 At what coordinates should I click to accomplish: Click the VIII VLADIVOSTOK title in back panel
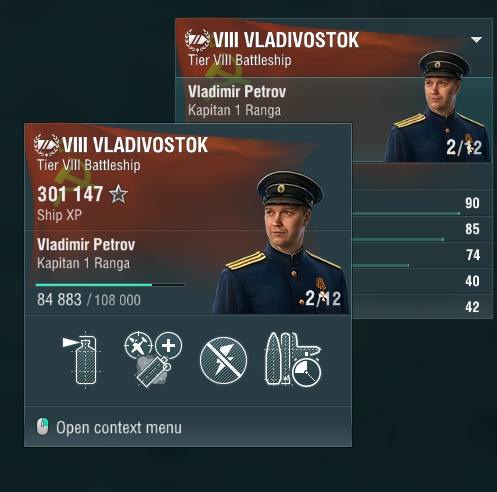286,40
